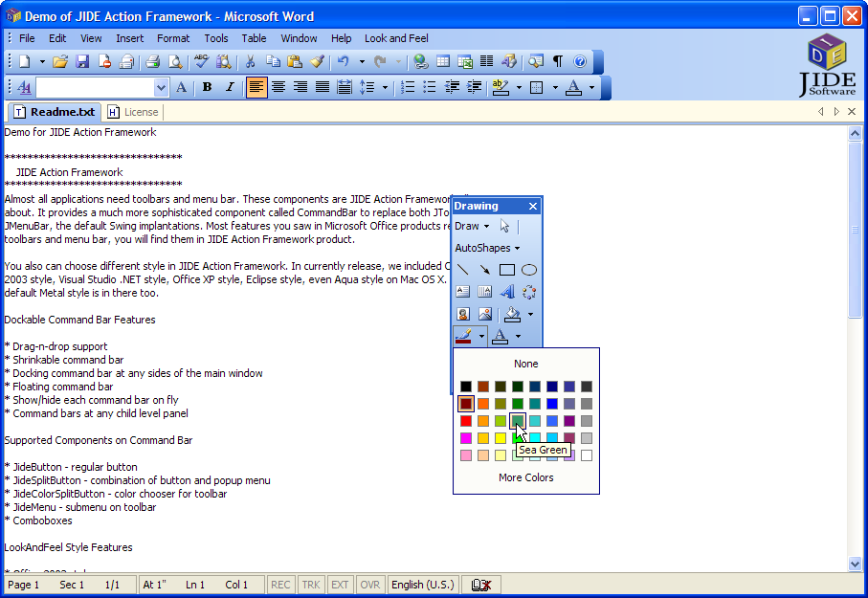Select the Readme.txt tab
The image size is (868, 598).
tap(55, 112)
